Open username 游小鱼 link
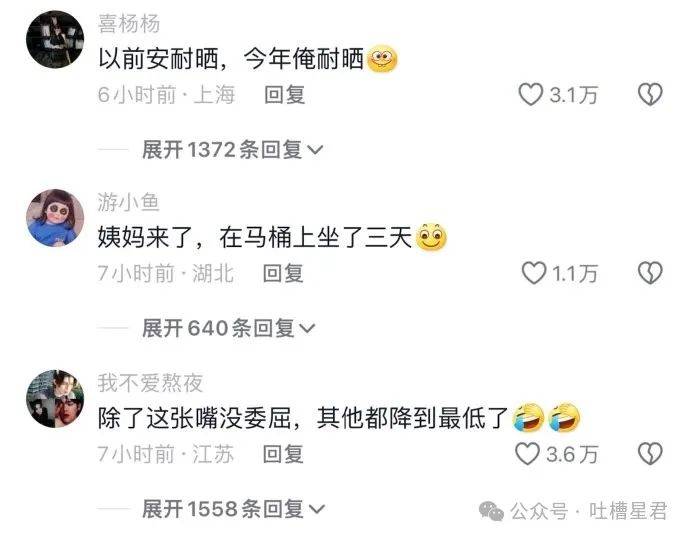Screen dimensions: 690x539 [x=128, y=202]
